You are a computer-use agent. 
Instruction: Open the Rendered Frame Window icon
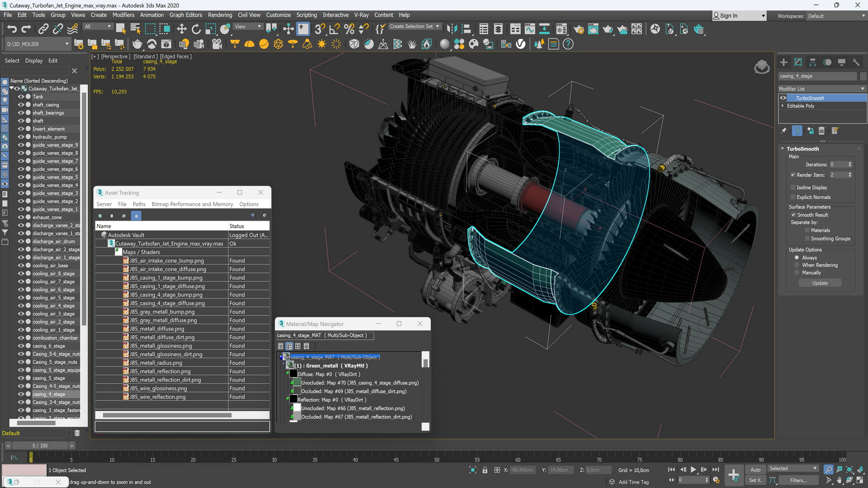coord(593,29)
